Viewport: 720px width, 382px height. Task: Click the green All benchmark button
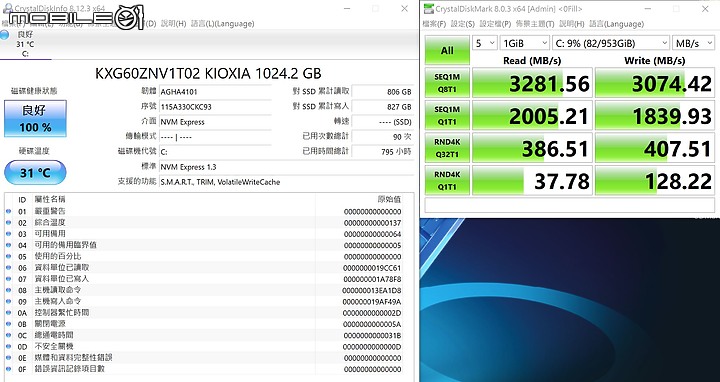(447, 51)
